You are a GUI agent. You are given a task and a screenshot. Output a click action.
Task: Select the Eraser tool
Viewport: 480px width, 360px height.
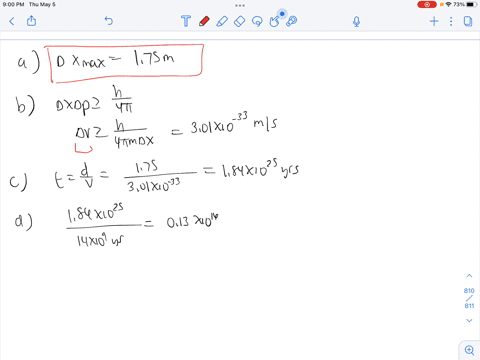pos(239,21)
